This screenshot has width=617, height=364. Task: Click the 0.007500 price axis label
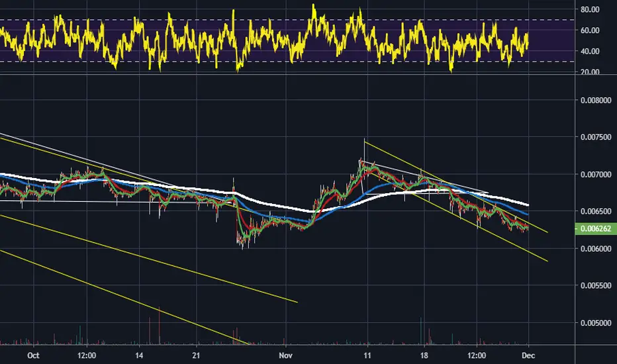pyautogui.click(x=596, y=137)
